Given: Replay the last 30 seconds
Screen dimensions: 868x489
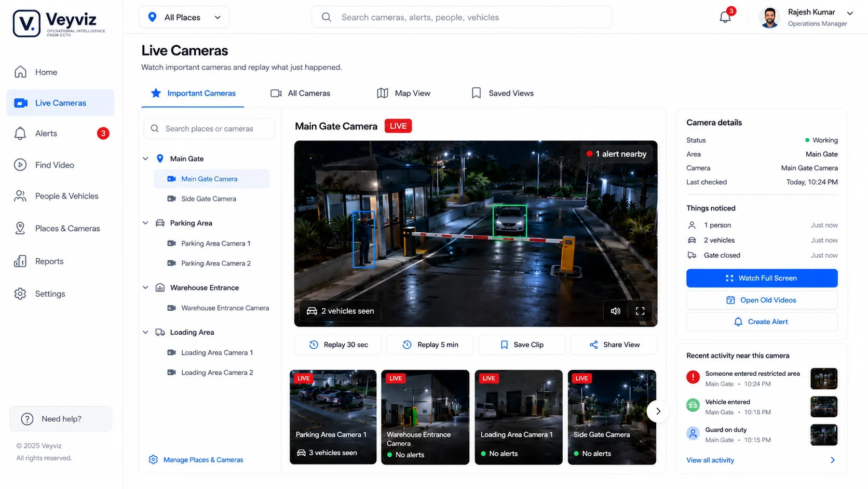Looking at the screenshot, I should tap(338, 345).
